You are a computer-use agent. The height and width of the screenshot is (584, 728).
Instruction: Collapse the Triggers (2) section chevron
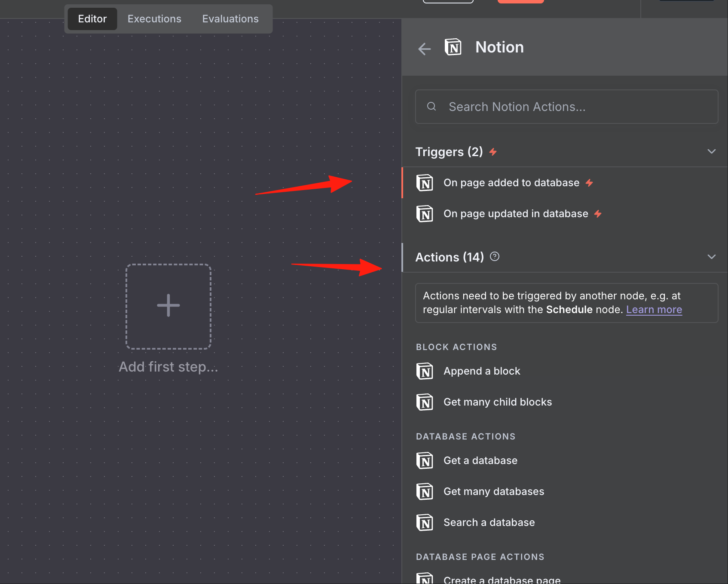point(712,151)
